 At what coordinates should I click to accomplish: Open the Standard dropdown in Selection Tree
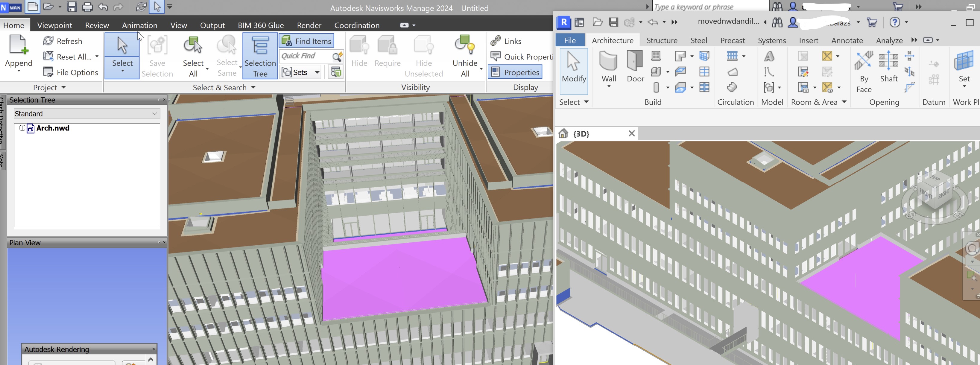[154, 114]
